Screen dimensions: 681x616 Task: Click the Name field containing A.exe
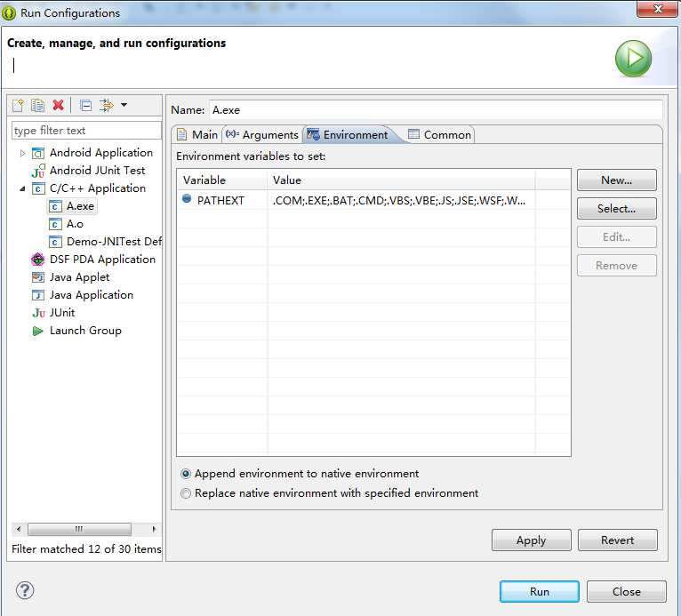pos(436,110)
